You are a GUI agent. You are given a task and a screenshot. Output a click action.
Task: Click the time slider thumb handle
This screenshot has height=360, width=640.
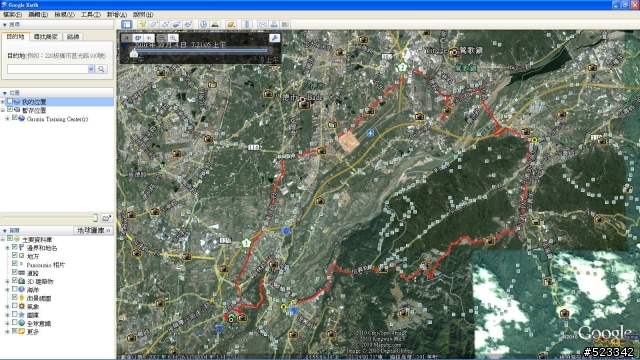(x=133, y=52)
